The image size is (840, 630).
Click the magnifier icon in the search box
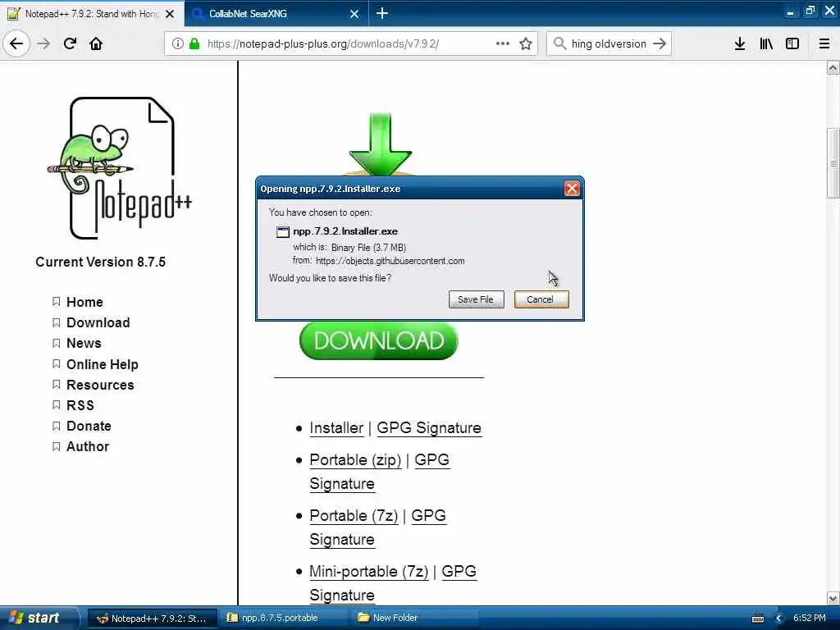click(x=559, y=43)
